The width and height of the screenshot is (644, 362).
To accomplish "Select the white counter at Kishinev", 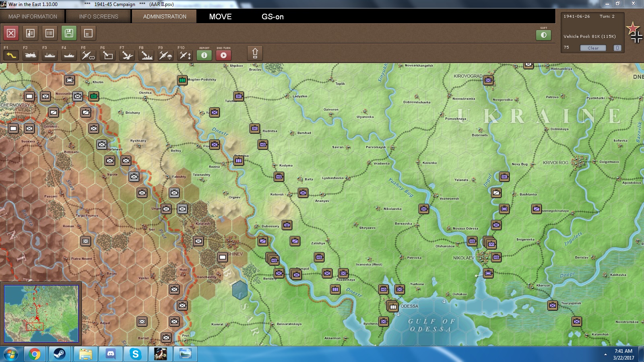I will (x=223, y=257).
